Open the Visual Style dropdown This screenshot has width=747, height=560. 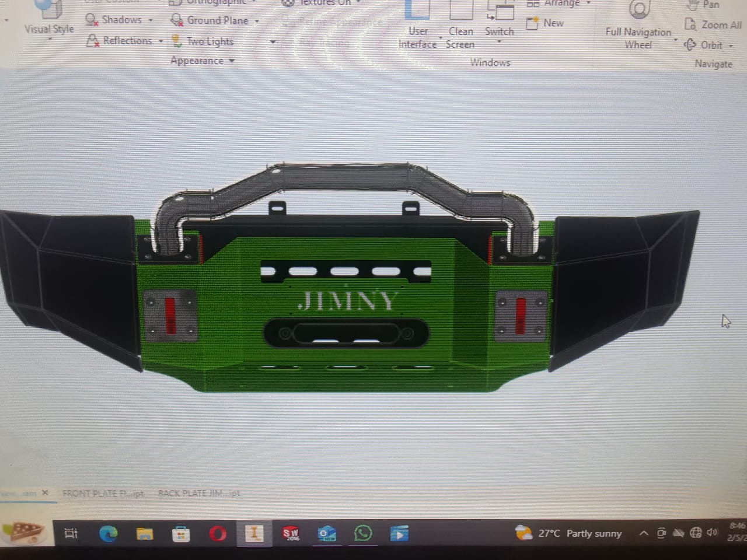click(49, 29)
